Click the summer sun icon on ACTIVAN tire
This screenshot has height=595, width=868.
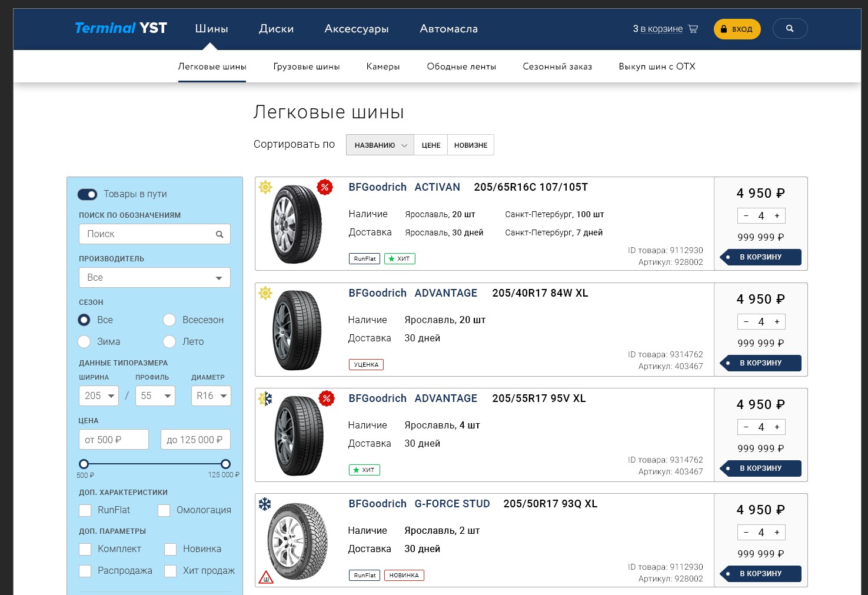265,187
